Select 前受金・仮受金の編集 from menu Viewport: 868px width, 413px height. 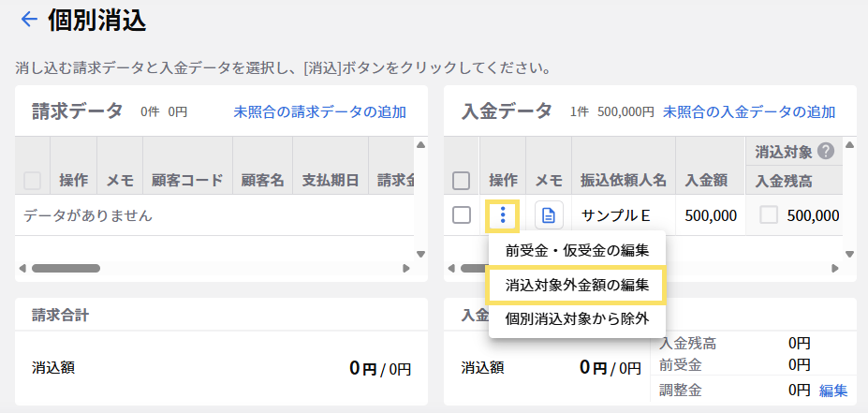(x=577, y=250)
